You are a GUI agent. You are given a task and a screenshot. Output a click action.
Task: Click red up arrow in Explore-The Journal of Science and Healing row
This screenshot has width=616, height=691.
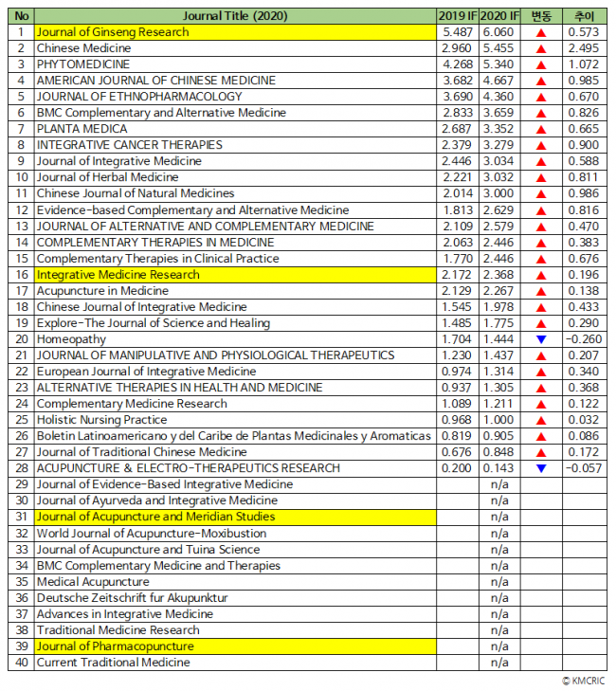tap(541, 324)
